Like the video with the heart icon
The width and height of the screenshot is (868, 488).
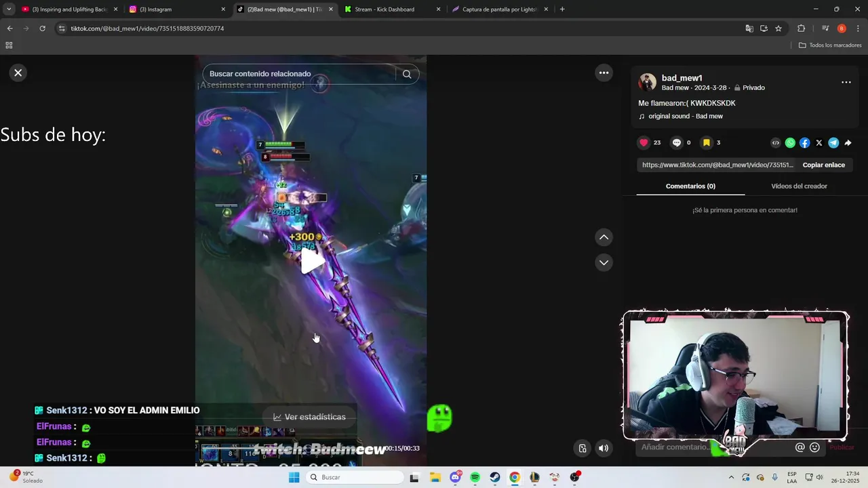tap(644, 142)
